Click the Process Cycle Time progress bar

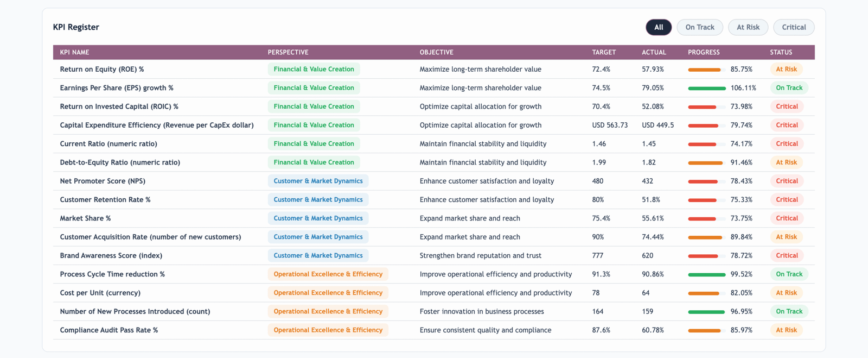pyautogui.click(x=706, y=274)
